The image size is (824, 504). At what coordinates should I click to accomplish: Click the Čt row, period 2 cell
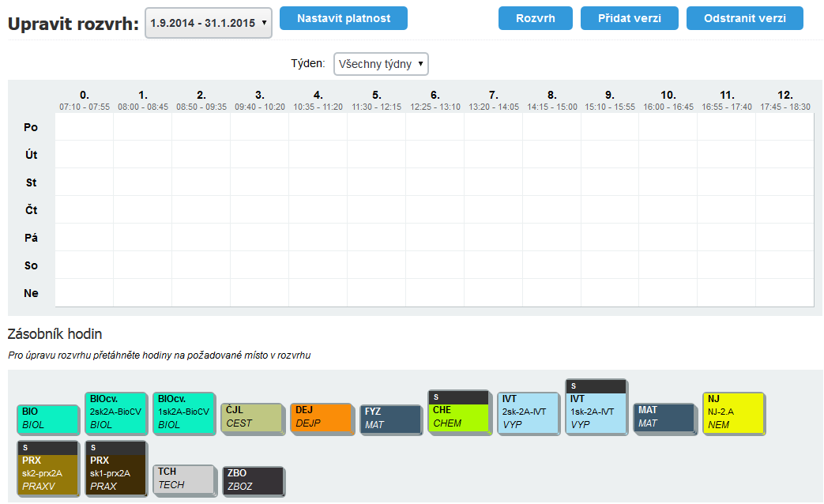coord(201,209)
